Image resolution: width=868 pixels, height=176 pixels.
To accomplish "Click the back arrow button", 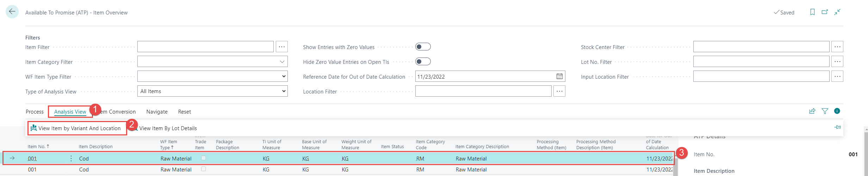I will (x=12, y=12).
